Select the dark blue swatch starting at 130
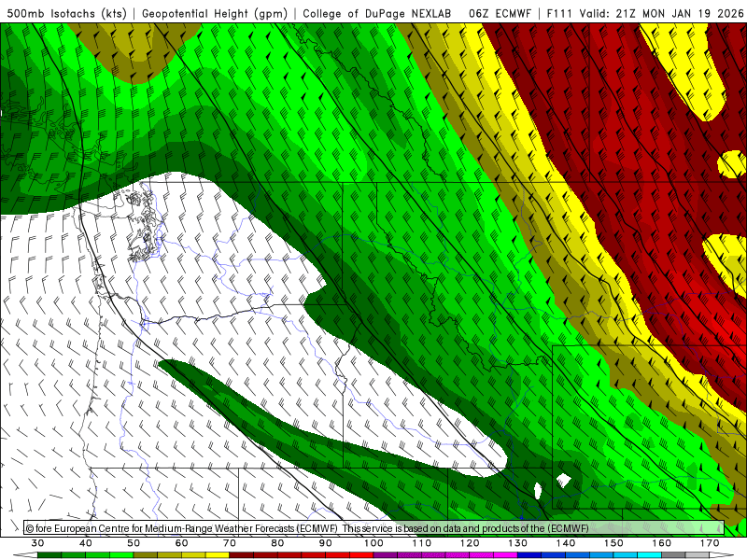This screenshot has height=560, width=747. tap(529, 555)
